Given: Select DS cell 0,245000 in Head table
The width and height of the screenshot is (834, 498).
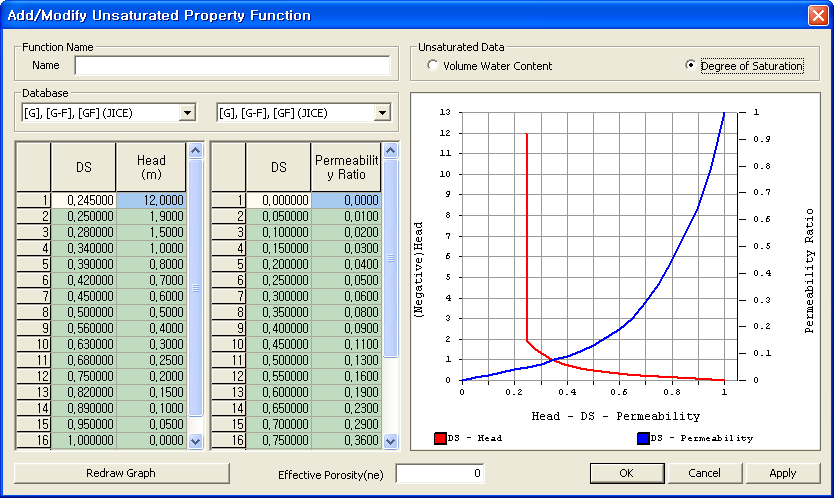Looking at the screenshot, I should [x=84, y=200].
